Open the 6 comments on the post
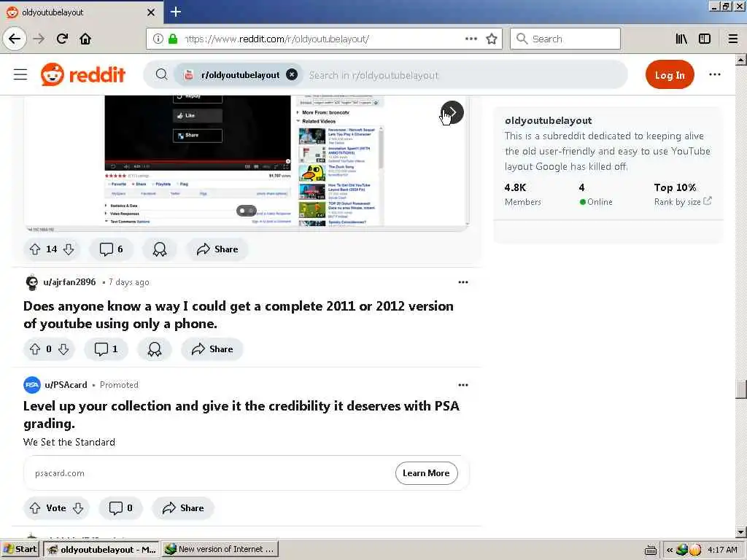 click(x=111, y=249)
